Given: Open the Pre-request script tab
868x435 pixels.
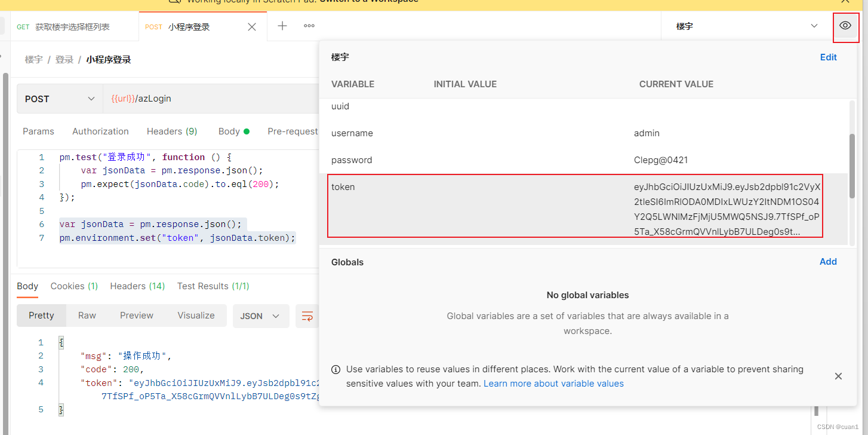Looking at the screenshot, I should pos(293,131).
